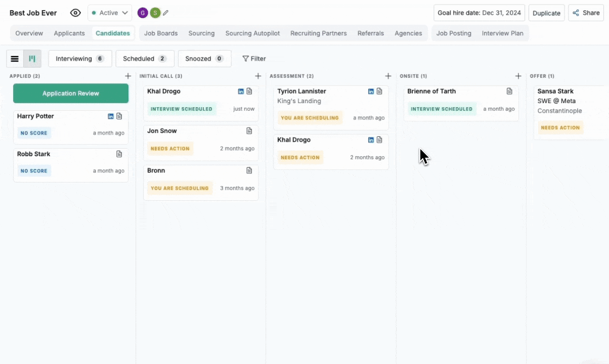Click the pencil edit icon next to avatars
The height and width of the screenshot is (364, 609).
click(165, 13)
